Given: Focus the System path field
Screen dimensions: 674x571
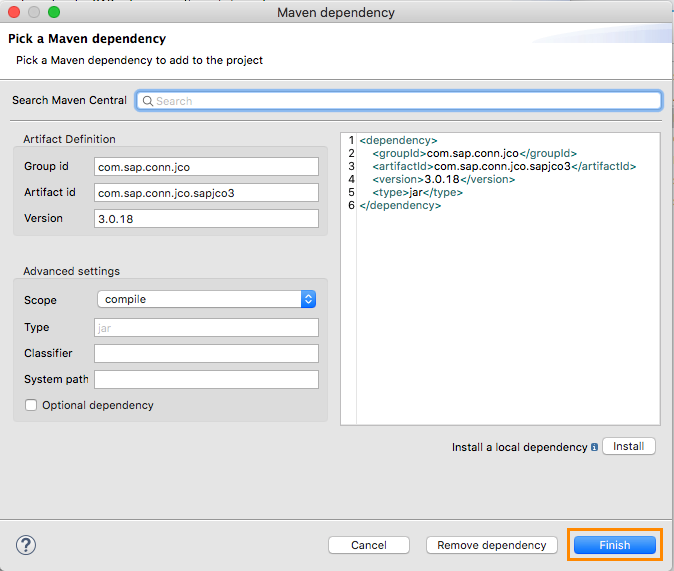Looking at the screenshot, I should click(x=206, y=379).
